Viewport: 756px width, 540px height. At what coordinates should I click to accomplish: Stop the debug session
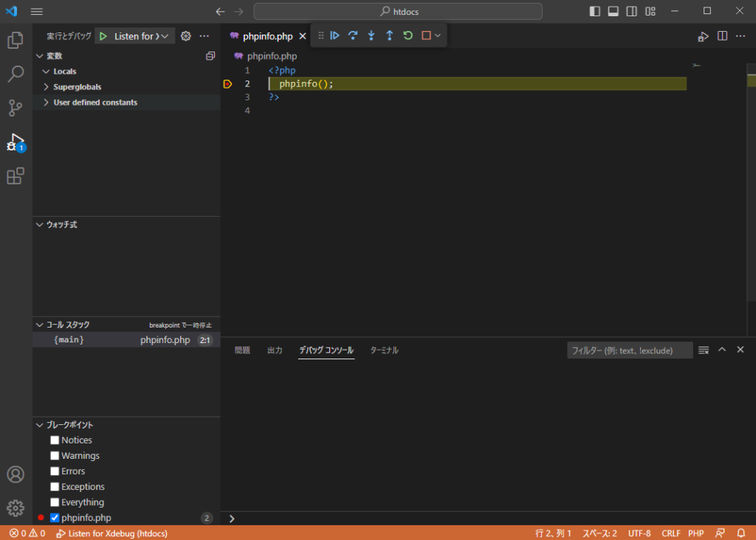coord(426,35)
